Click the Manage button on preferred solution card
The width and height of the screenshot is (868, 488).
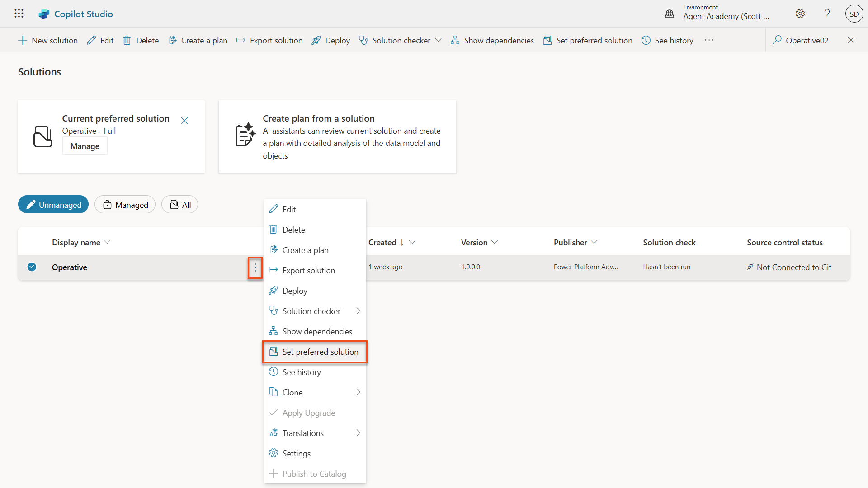tap(85, 146)
